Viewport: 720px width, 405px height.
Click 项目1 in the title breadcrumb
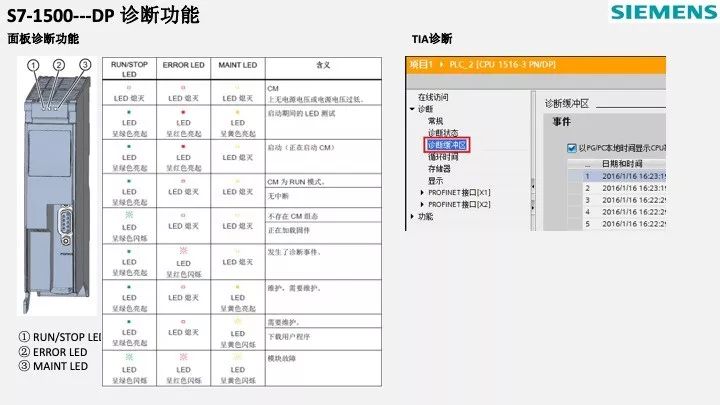tap(420, 64)
